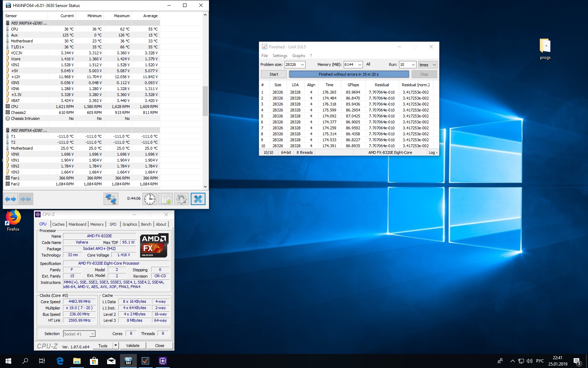The width and height of the screenshot is (588, 368).
Task: Open Microsoft Edge from the taskbar
Action: coord(60,361)
